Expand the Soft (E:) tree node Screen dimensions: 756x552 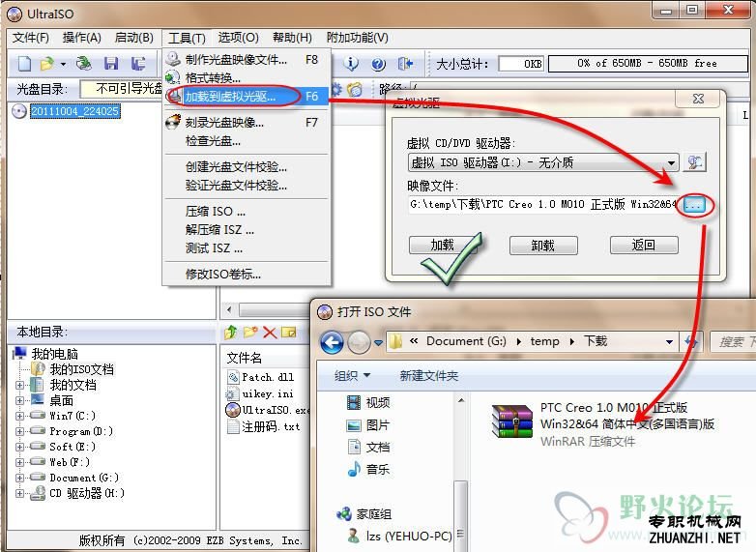(19, 447)
